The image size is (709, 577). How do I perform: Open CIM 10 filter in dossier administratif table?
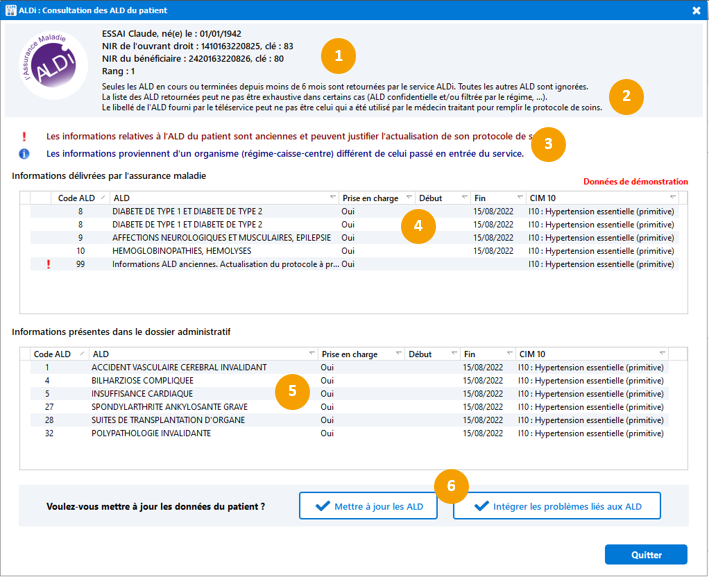coord(662,353)
